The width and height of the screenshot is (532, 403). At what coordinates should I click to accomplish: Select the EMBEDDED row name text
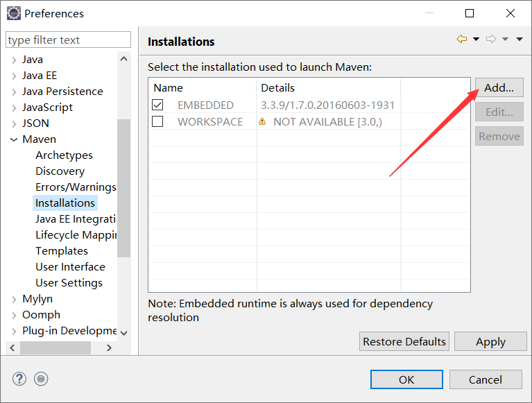coord(205,105)
